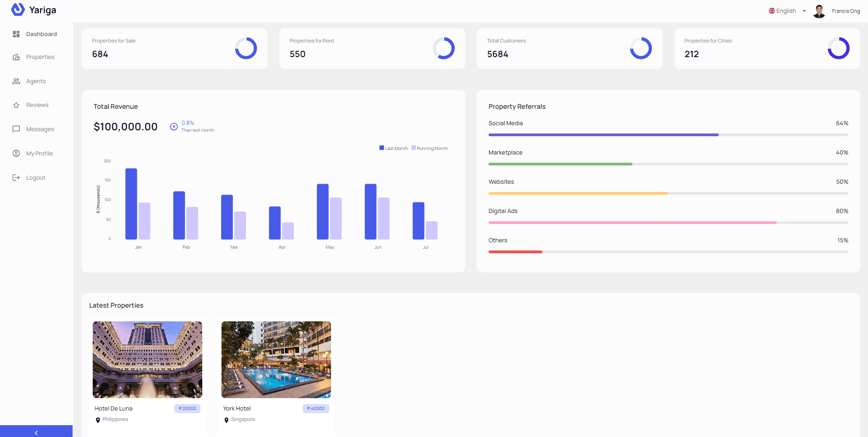
Task: Open the York Hotel photo
Action: 276,360
